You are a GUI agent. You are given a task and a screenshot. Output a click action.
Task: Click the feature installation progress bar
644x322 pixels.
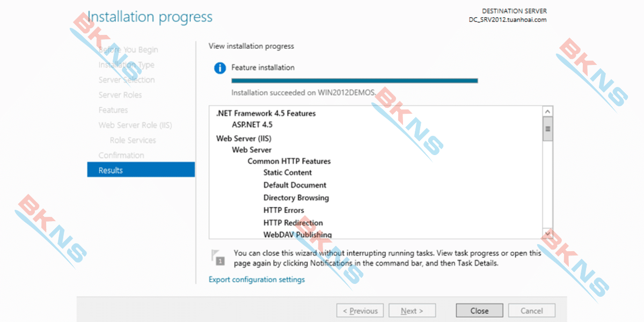tap(354, 80)
